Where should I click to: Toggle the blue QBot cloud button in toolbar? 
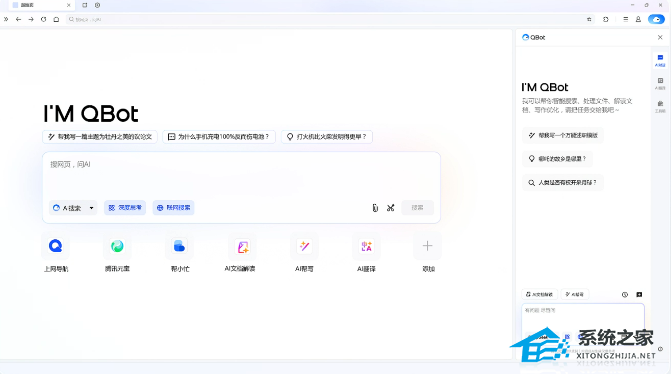(656, 19)
